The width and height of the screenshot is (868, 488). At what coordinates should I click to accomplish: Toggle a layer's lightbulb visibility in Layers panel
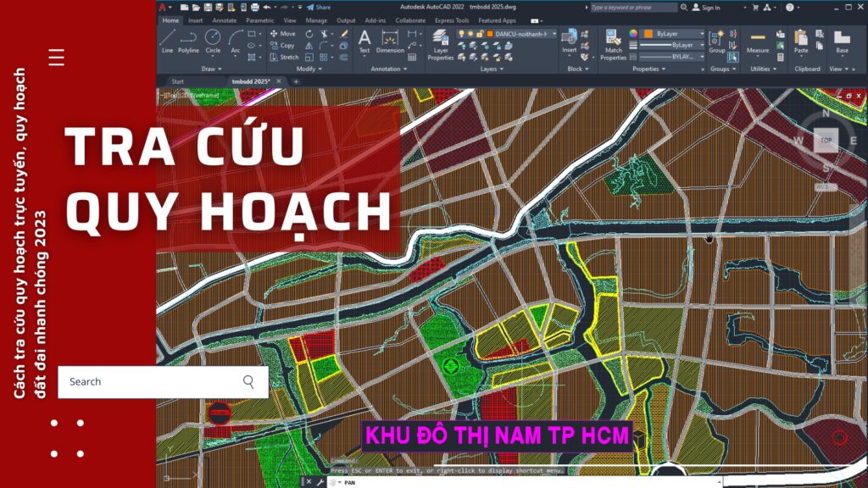point(463,32)
